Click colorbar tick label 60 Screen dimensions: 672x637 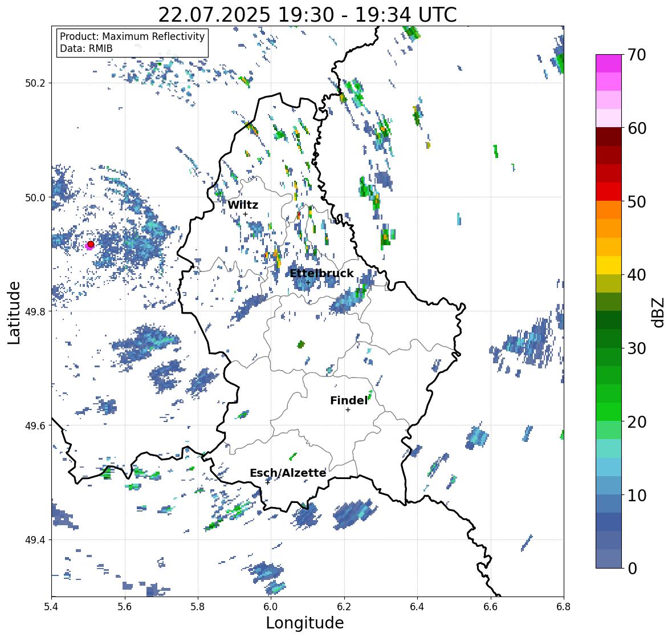637,128
